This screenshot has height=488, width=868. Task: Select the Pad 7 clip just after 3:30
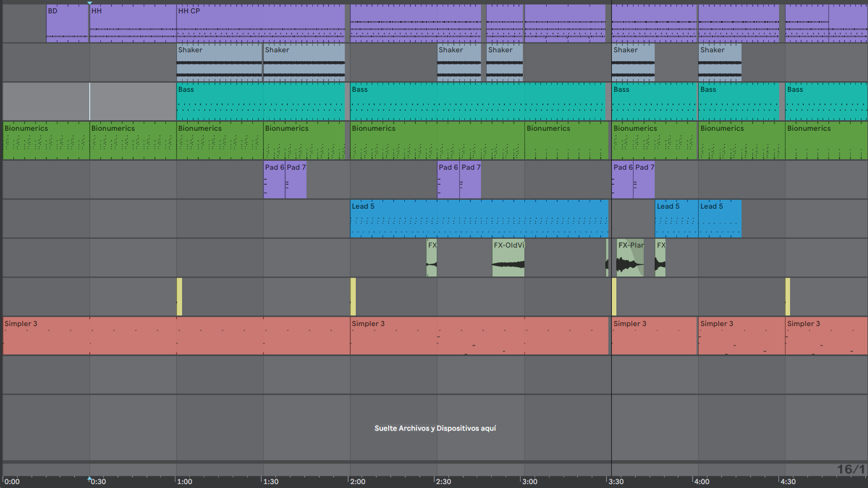644,180
